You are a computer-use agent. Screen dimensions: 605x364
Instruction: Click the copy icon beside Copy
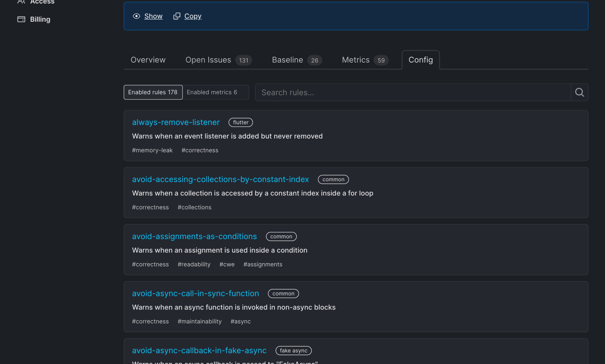coord(177,16)
